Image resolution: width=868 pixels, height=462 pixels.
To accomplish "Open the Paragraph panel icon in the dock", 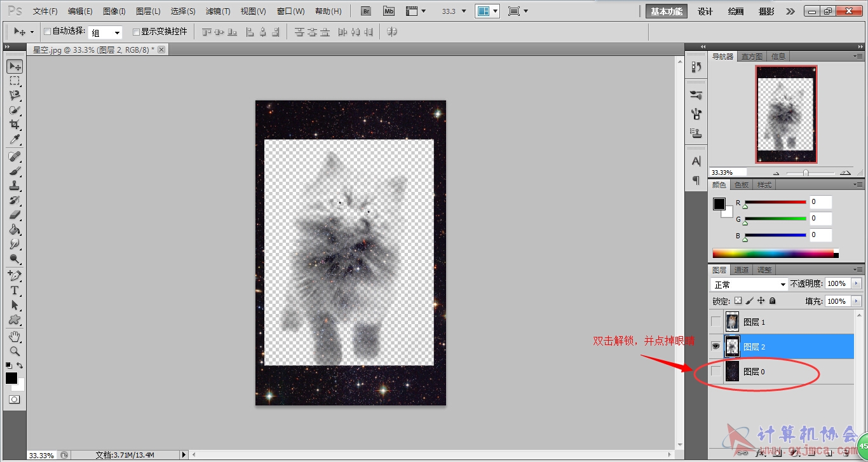I will (x=696, y=180).
